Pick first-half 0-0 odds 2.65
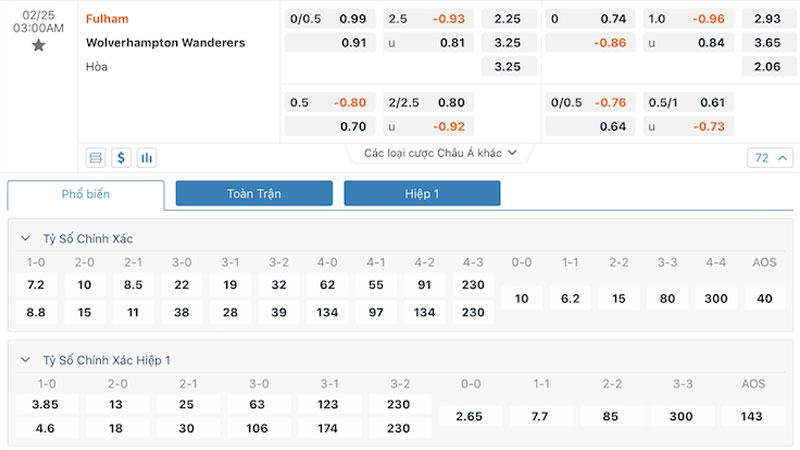The image size is (800, 450). tap(469, 416)
